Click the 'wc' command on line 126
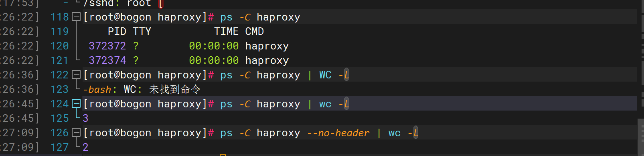Screen dimensions: 644x156 pyautogui.click(x=395, y=133)
